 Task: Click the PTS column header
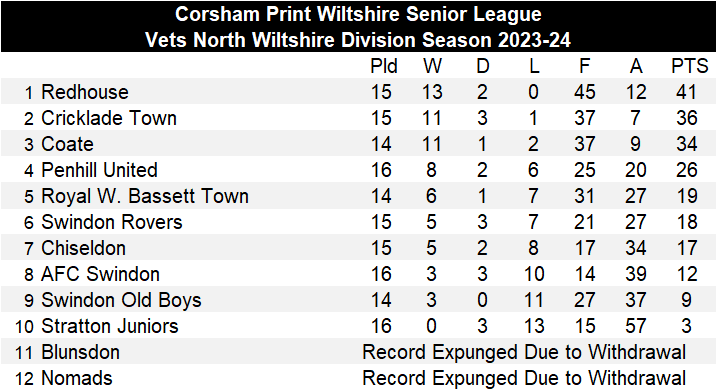click(690, 67)
